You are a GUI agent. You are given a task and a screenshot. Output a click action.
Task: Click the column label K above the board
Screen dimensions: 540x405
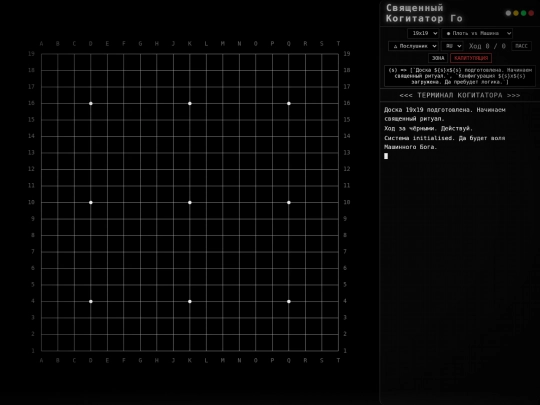point(190,44)
